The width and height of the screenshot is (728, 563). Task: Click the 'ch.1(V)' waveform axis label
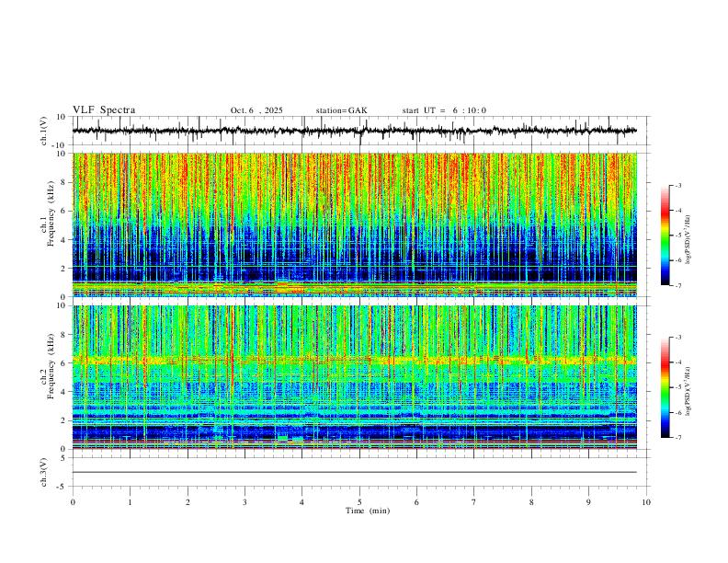click(x=44, y=131)
